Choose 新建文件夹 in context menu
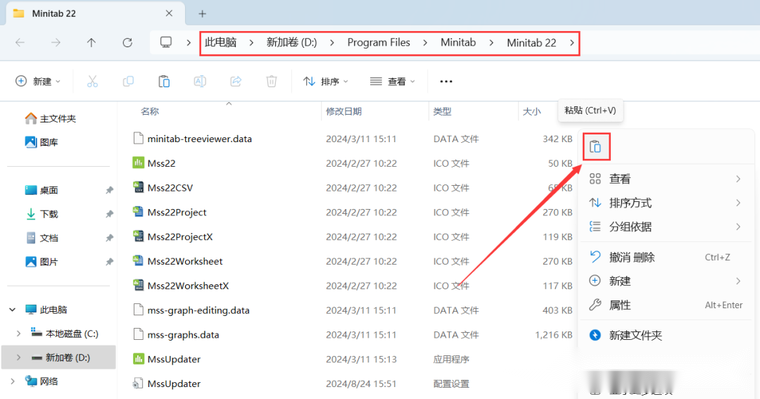Image resolution: width=760 pixels, height=399 pixels. click(665, 335)
